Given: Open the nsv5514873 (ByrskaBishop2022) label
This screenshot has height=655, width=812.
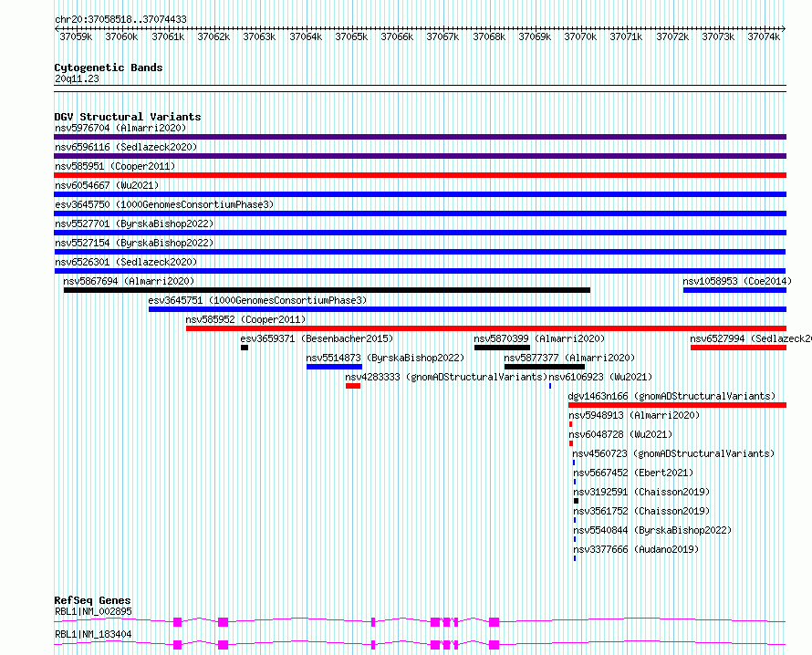Looking at the screenshot, I should point(385,358).
